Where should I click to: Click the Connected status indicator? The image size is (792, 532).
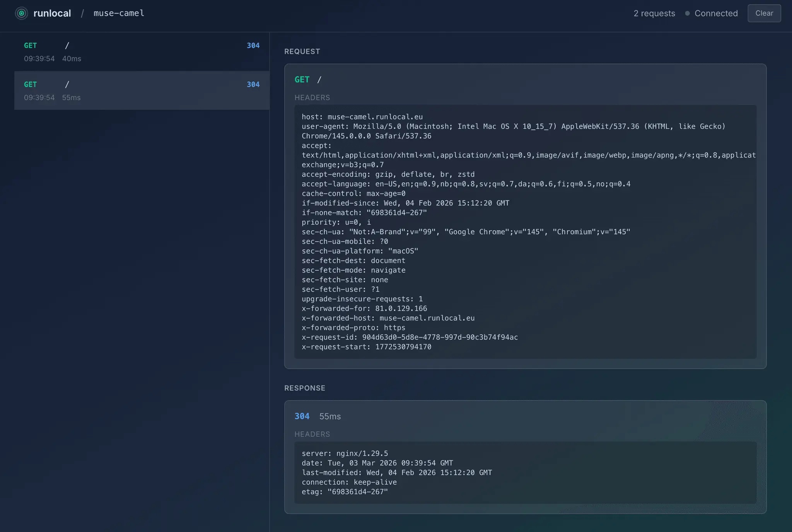pyautogui.click(x=712, y=13)
